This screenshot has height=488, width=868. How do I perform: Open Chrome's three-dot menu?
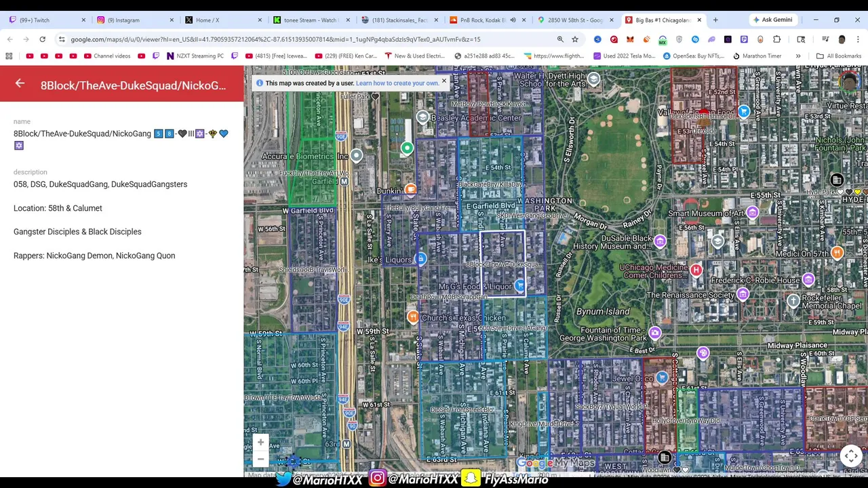(858, 39)
